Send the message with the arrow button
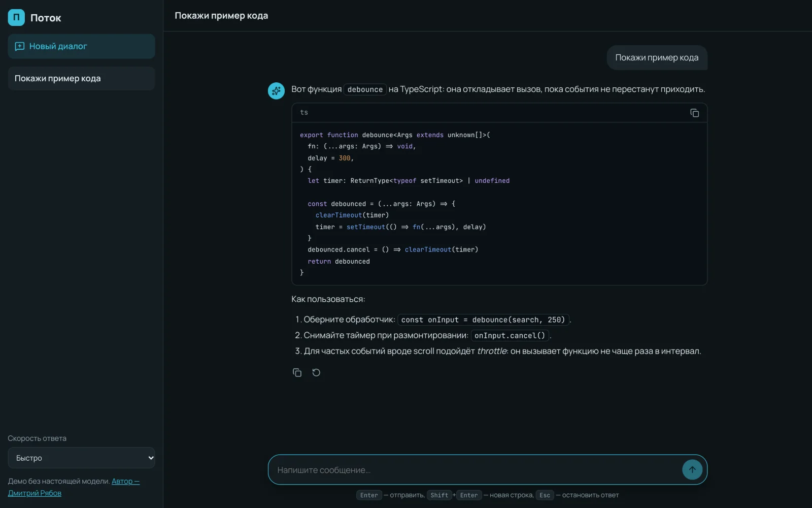The height and width of the screenshot is (508, 812). point(692,469)
